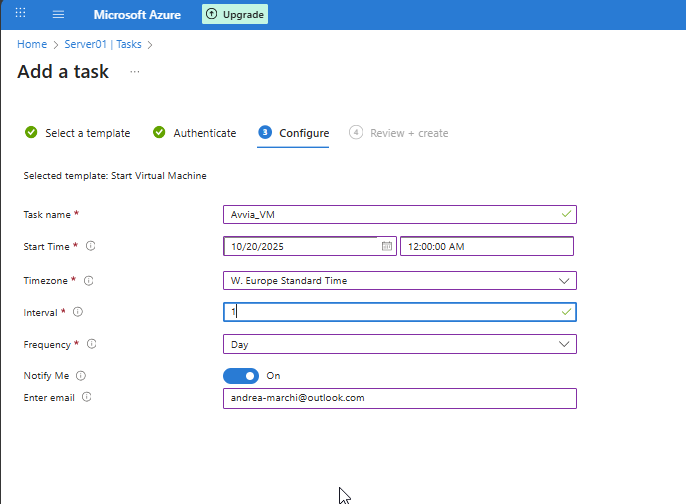Open the portal hamburger menu

(58, 14)
